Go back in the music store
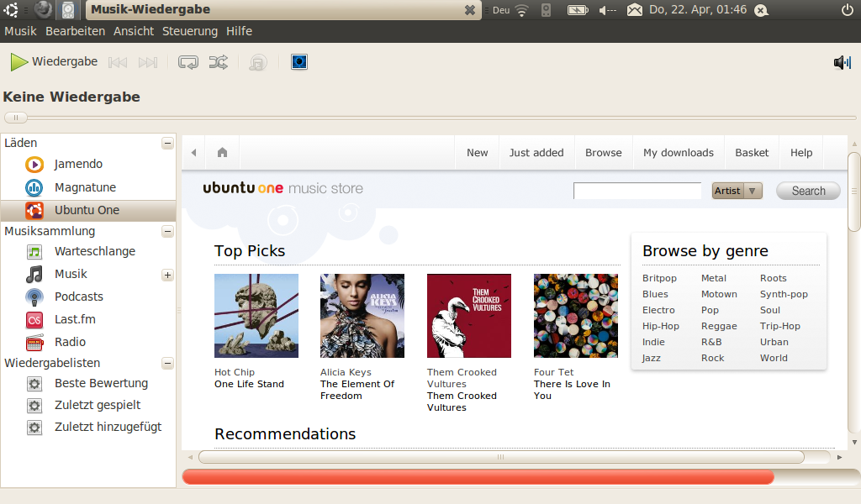This screenshot has width=861, height=504. tap(194, 153)
